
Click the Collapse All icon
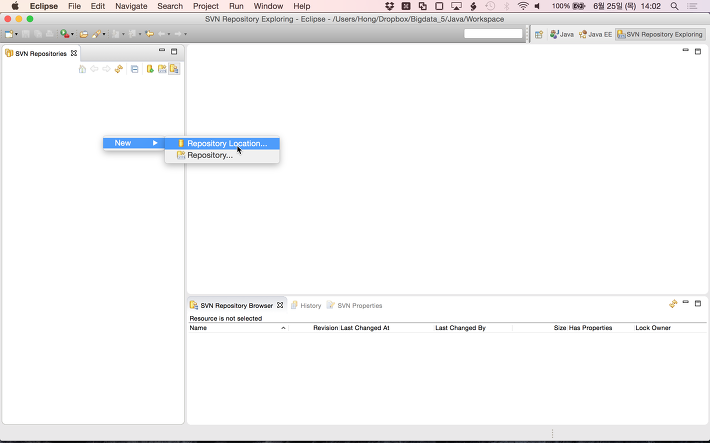click(x=134, y=69)
